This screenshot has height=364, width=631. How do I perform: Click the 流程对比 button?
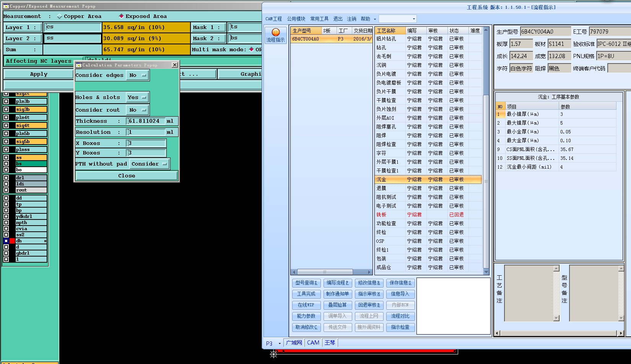400,316
